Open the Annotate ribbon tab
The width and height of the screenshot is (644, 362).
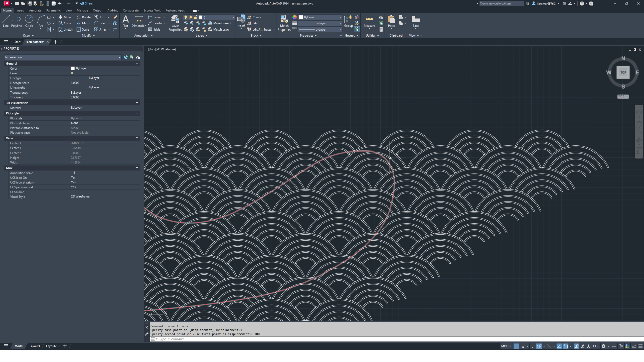click(x=35, y=10)
